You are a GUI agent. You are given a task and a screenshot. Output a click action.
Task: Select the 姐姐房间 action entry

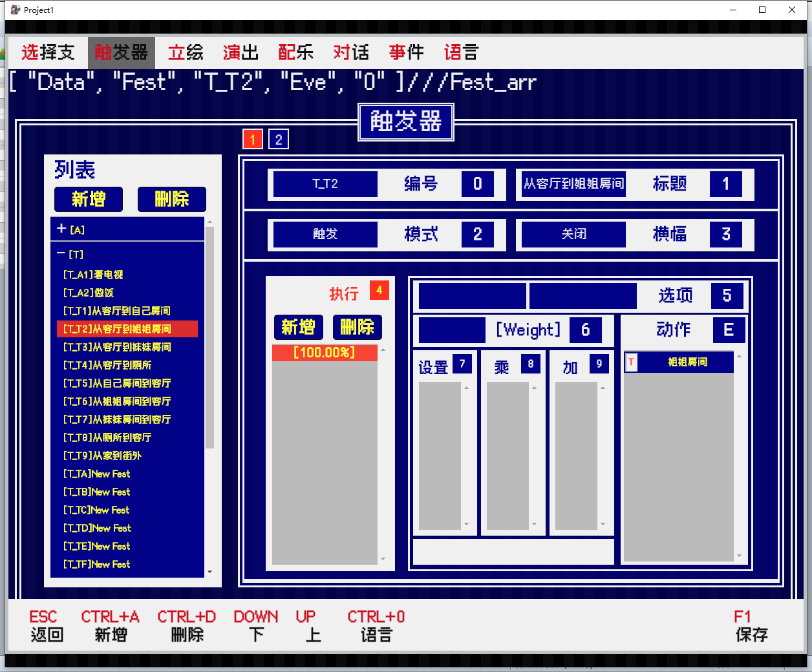pos(679,362)
